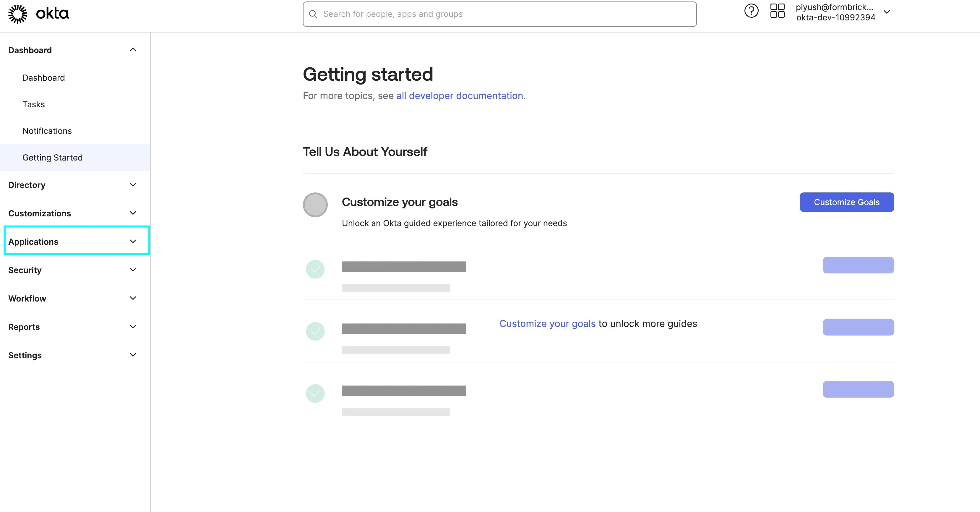Collapse the Dashboard sidebar section
980x512 pixels.
(x=133, y=50)
